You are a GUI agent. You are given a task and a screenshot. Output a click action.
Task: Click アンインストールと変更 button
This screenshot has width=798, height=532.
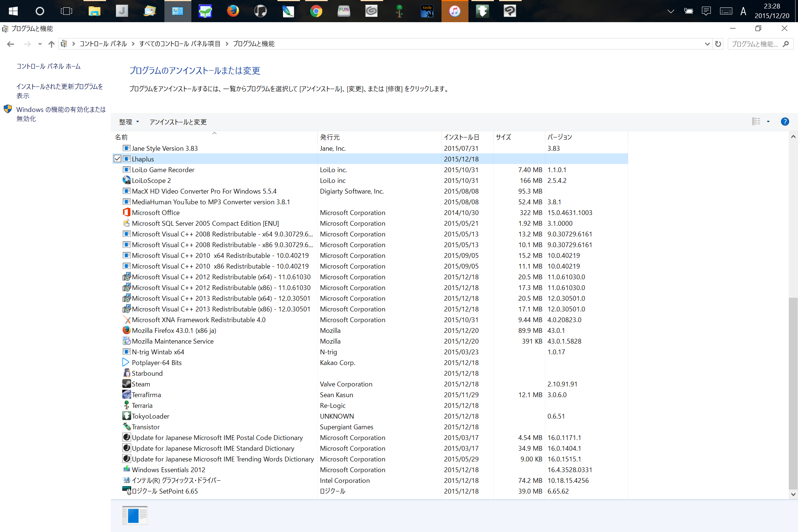click(178, 122)
